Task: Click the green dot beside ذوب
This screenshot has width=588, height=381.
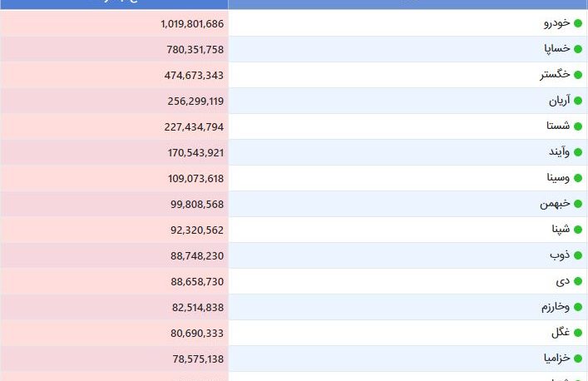Action: coord(578,255)
